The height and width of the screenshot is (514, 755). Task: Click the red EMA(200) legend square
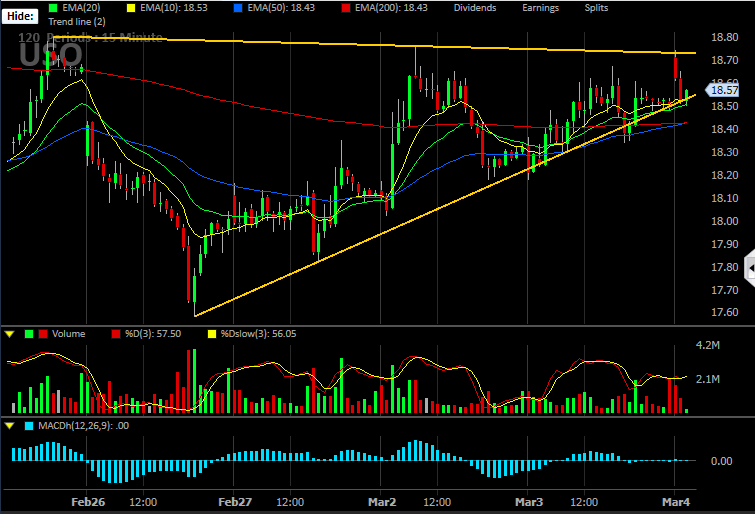tap(346, 8)
